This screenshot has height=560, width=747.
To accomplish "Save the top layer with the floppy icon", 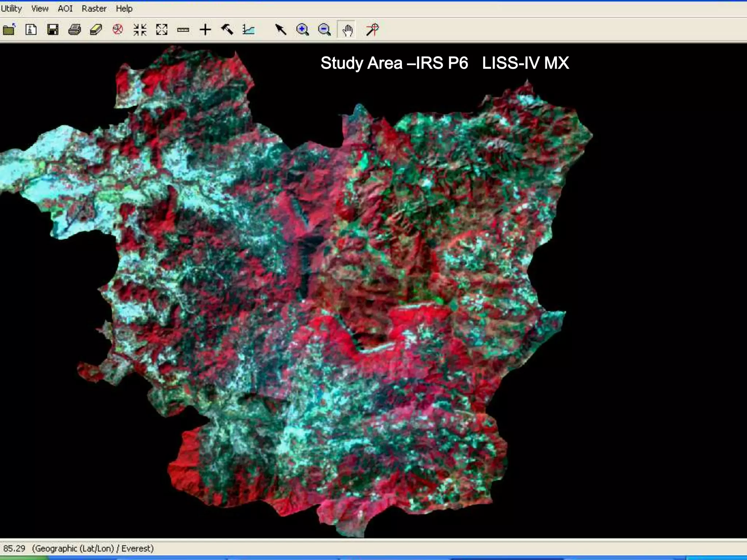I will click(x=53, y=30).
